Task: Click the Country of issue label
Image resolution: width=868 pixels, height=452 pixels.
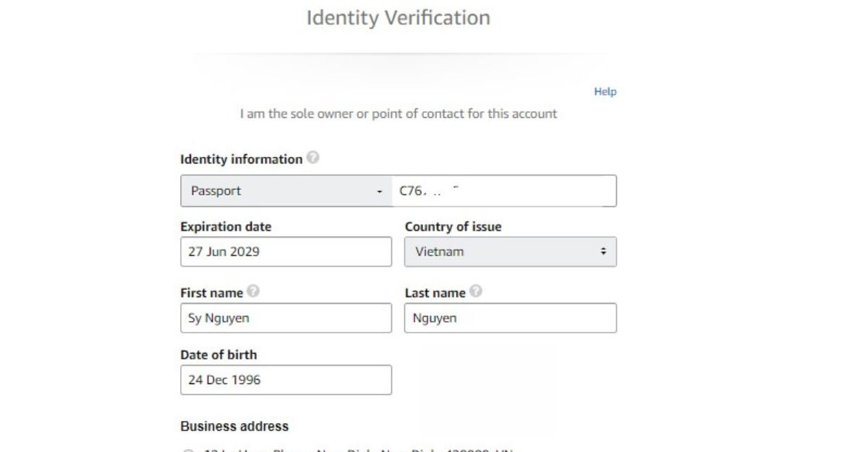Action: pos(453,226)
